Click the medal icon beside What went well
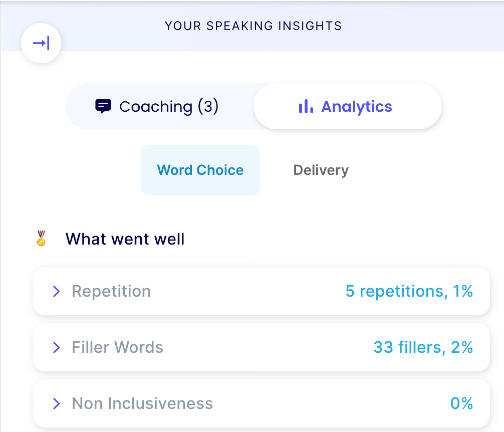 click(x=41, y=238)
